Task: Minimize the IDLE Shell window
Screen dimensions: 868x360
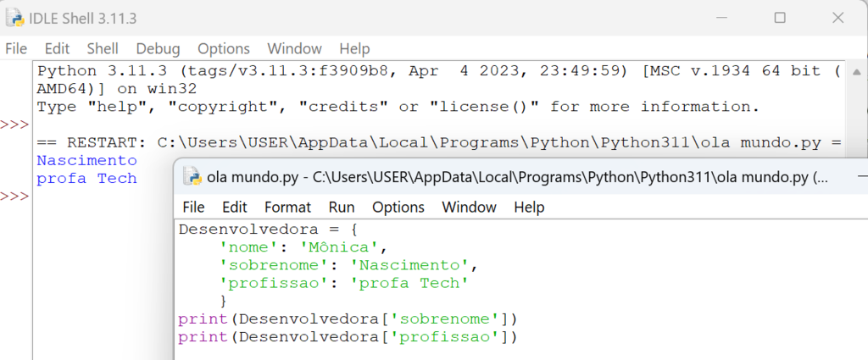Action: (x=721, y=17)
